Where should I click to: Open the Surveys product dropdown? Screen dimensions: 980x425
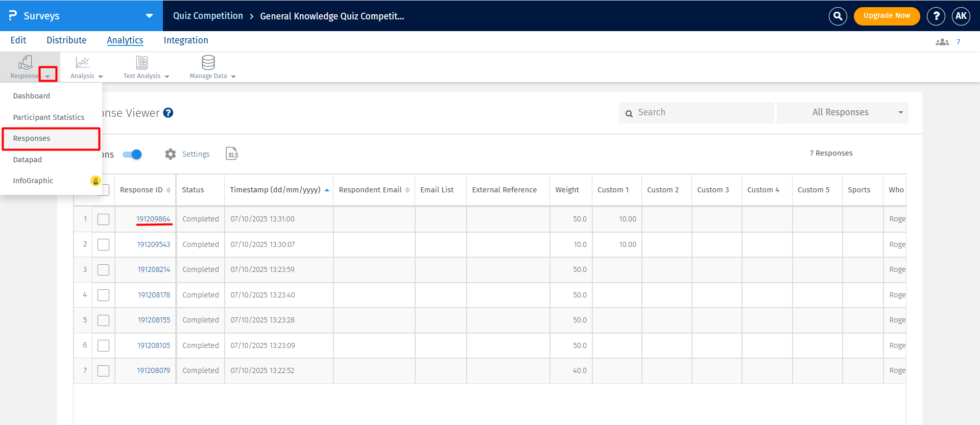(149, 16)
